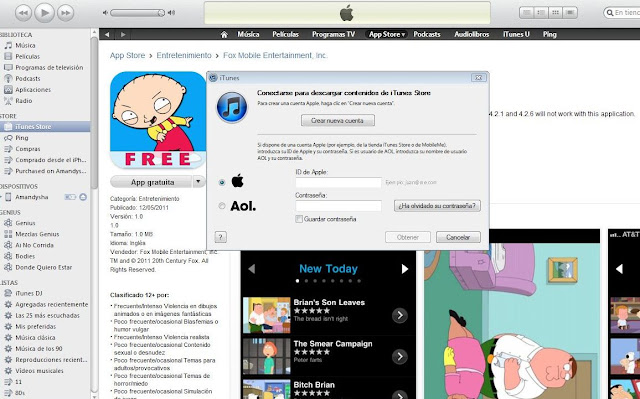The width and height of the screenshot is (640, 399).
Task: Select the AOL account radio button
Action: point(222,206)
